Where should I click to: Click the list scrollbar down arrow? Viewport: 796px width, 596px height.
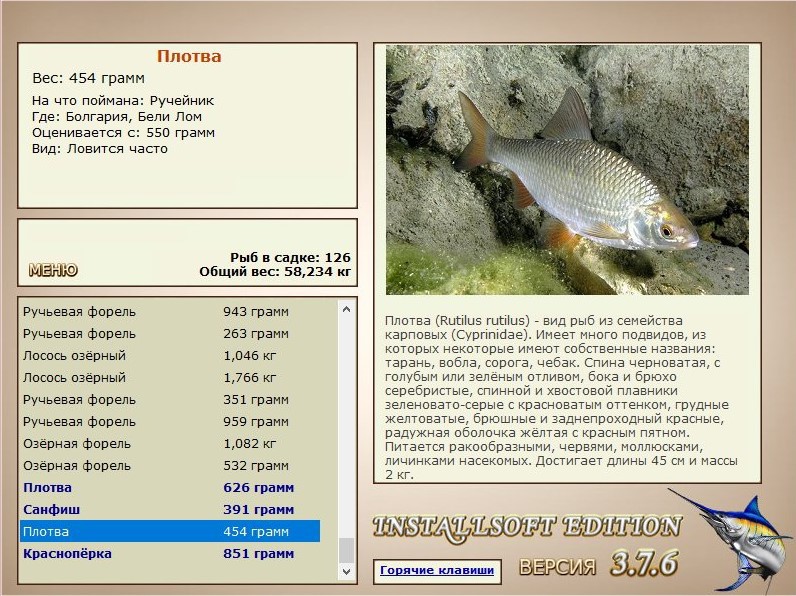tap(346, 572)
